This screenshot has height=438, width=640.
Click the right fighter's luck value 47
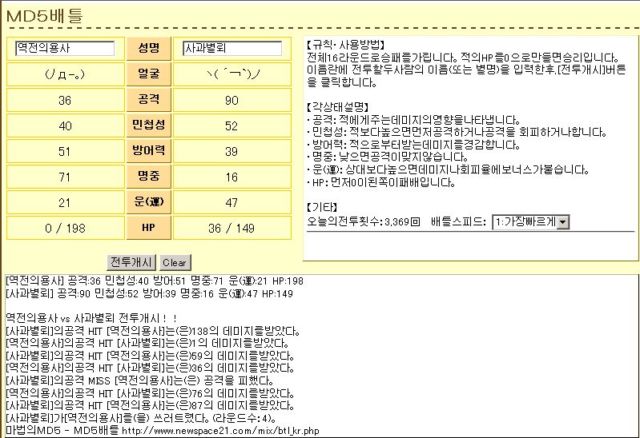[231, 203]
